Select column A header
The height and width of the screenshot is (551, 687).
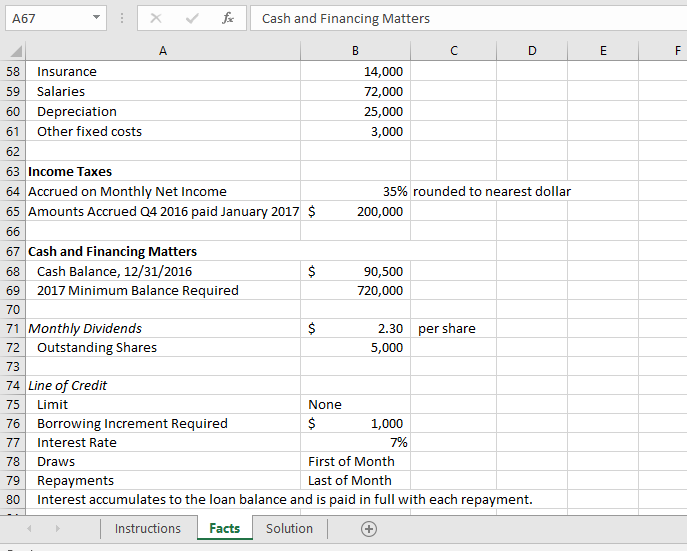coord(163,51)
